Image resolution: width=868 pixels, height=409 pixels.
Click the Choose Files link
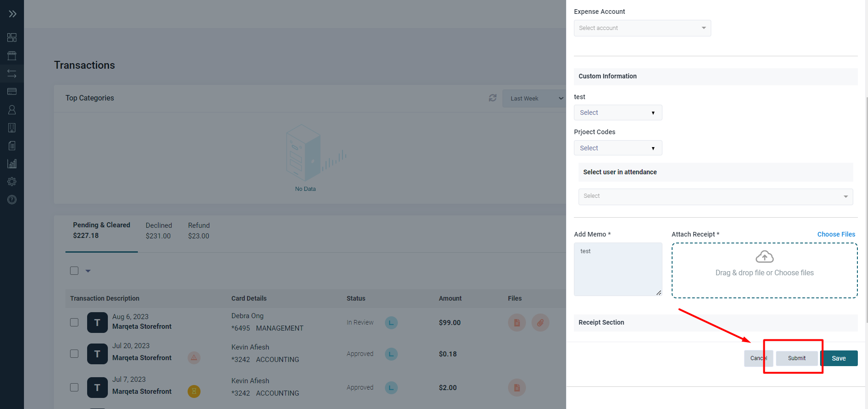836,234
